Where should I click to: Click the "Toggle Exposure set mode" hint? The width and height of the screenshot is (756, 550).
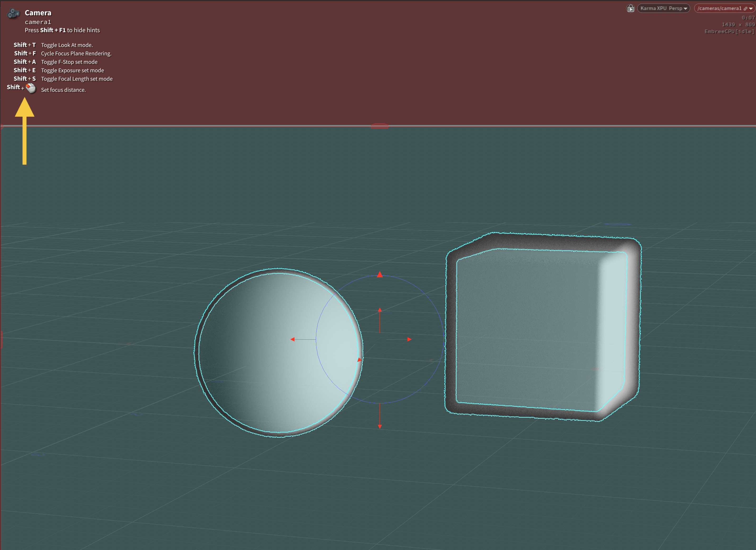pyautogui.click(x=72, y=70)
